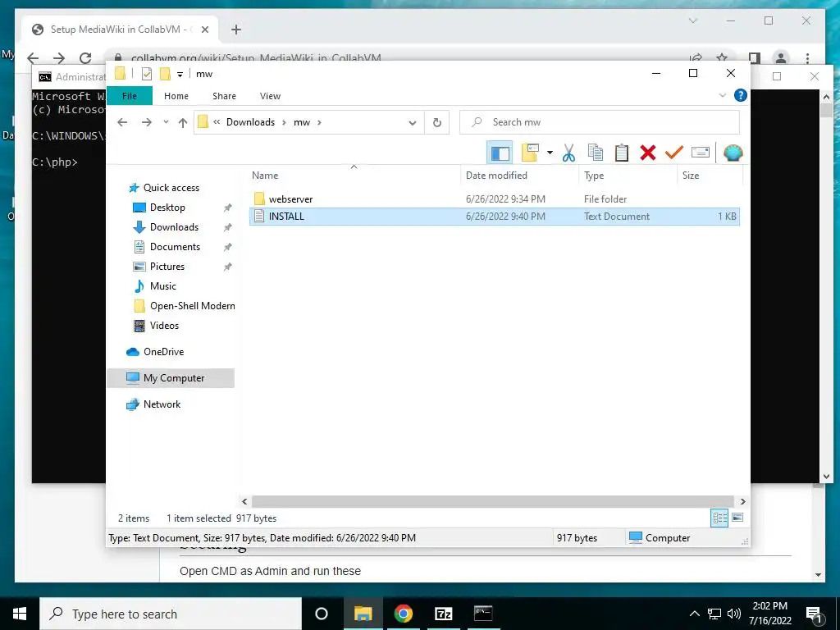
Task: Open Quick Access Toolbar customize dropdown
Action: pos(180,75)
